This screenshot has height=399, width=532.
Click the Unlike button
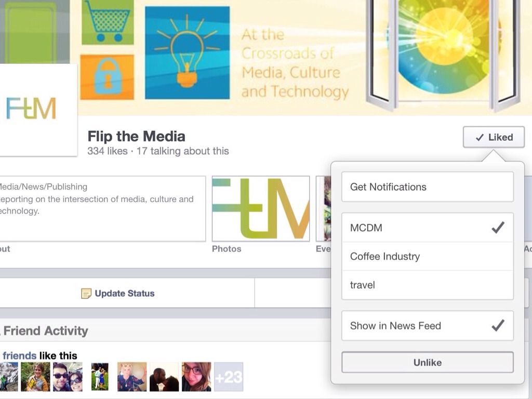[x=428, y=362]
